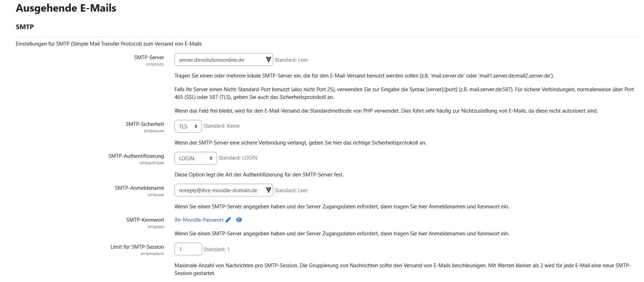Open the SMTP-Sicherheit TLS dropdown
The height and width of the screenshot is (282, 644).
188,126
